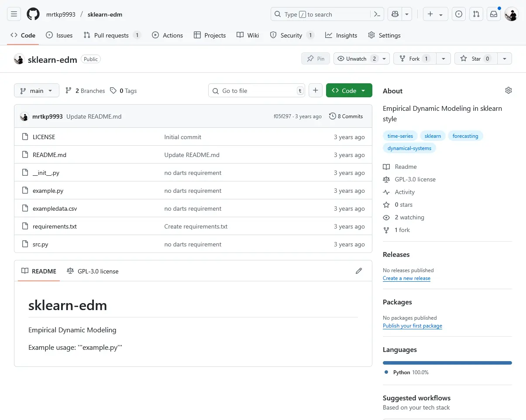Open the Security tab
The image size is (526, 420).
[x=292, y=35]
